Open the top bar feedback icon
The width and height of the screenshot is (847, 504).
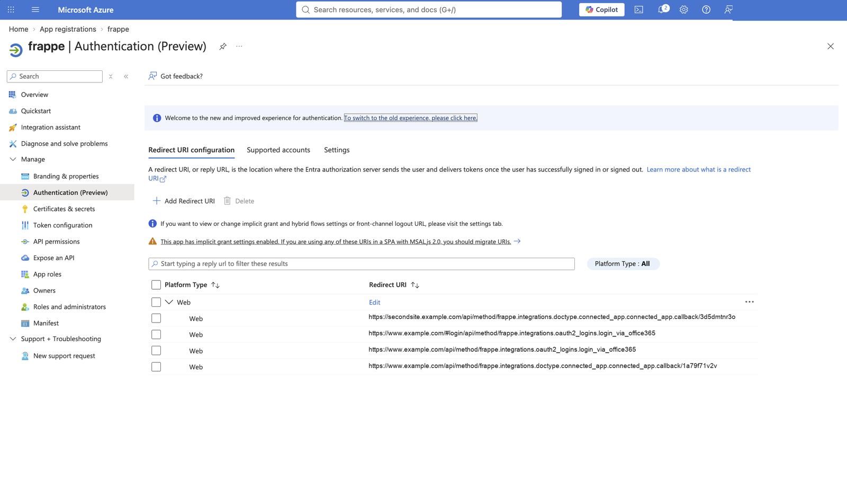[728, 10]
